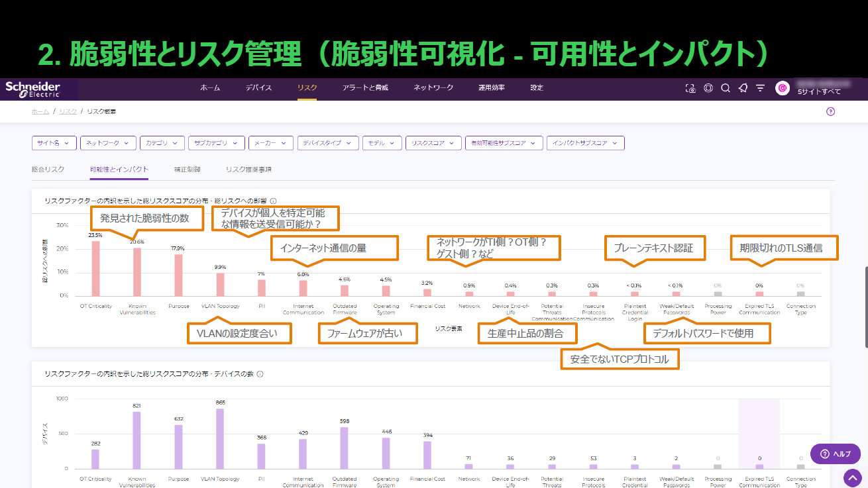The width and height of the screenshot is (868, 488).
Task: Open the ホーム menu
Action: coord(210,88)
